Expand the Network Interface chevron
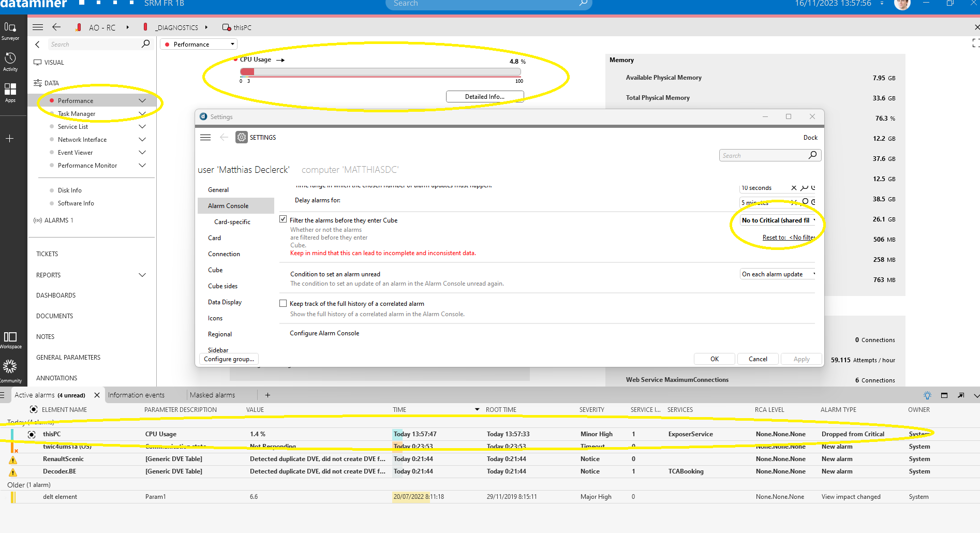Image resolution: width=980 pixels, height=533 pixels. coord(142,139)
